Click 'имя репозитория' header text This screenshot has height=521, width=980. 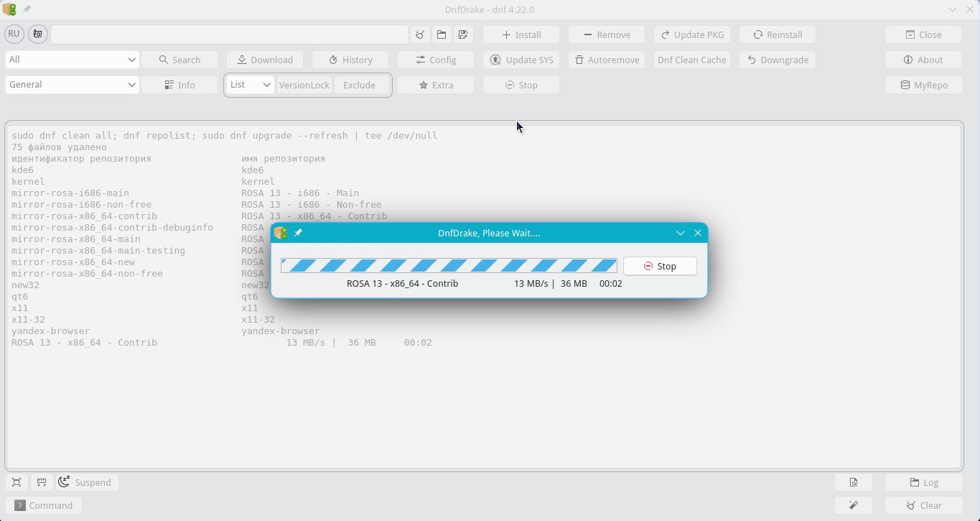coord(284,158)
